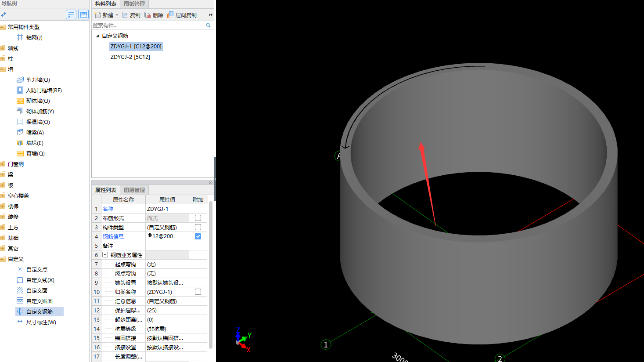Select 自定义贴面 custom veneer tool
Image resolution: width=644 pixels, height=362 pixels.
(x=35, y=301)
